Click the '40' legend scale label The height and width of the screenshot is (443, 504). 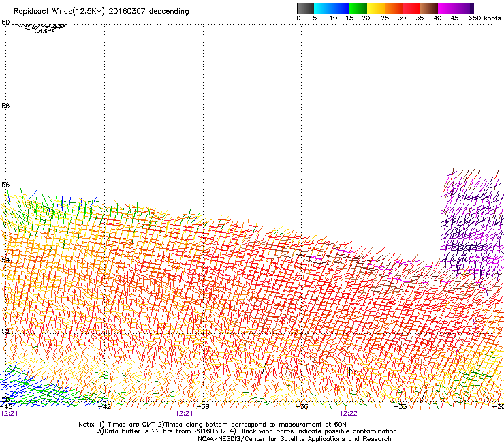[437, 18]
